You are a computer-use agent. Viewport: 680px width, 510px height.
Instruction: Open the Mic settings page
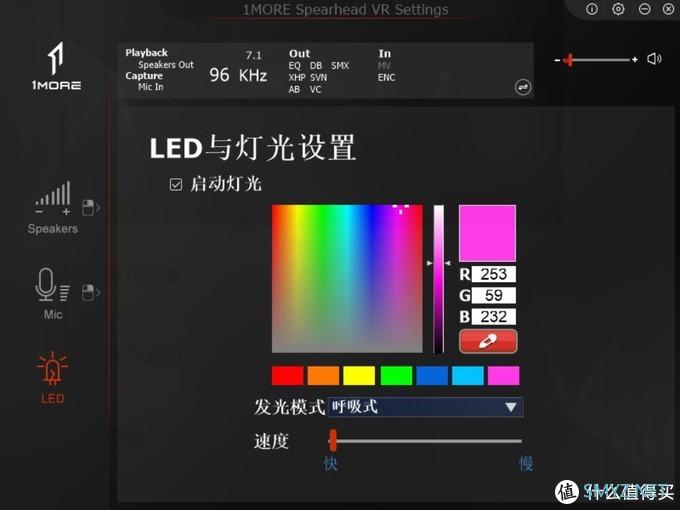click(52, 294)
